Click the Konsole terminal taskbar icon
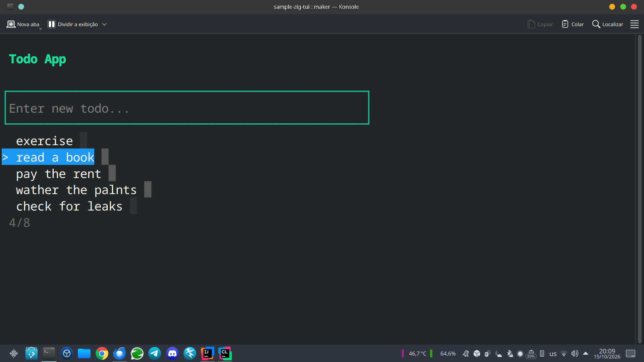This screenshot has width=644, height=362. coord(49,353)
